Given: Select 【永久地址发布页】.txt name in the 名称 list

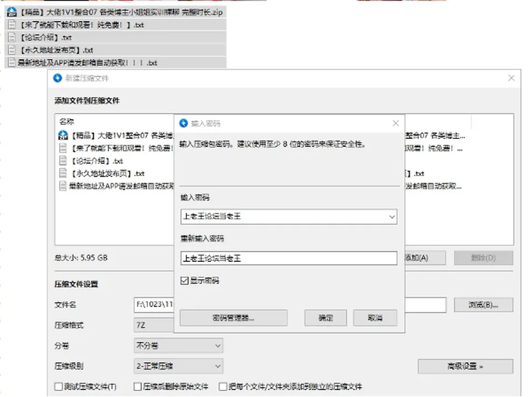Looking at the screenshot, I should pos(108,173).
